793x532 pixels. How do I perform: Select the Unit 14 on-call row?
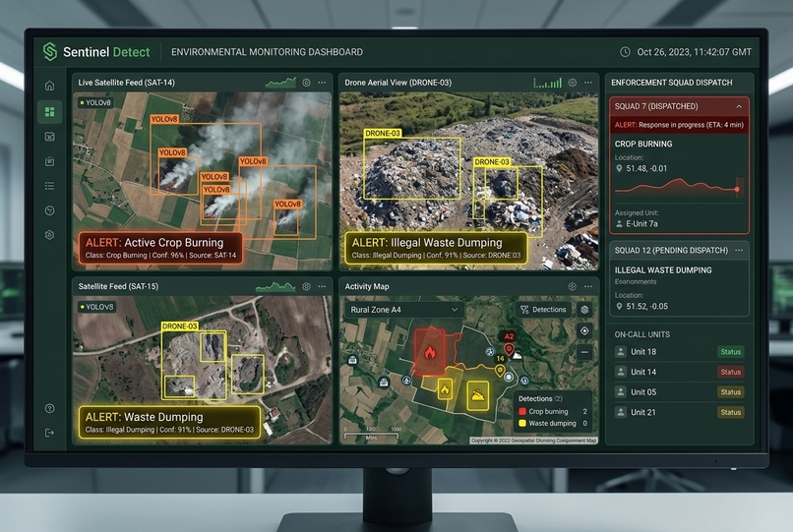point(679,372)
